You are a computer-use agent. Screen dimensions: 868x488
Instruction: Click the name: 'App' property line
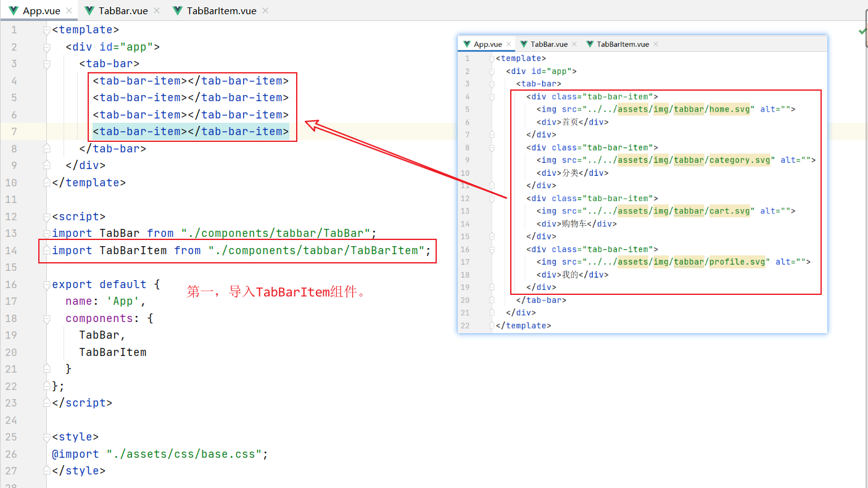pos(106,301)
